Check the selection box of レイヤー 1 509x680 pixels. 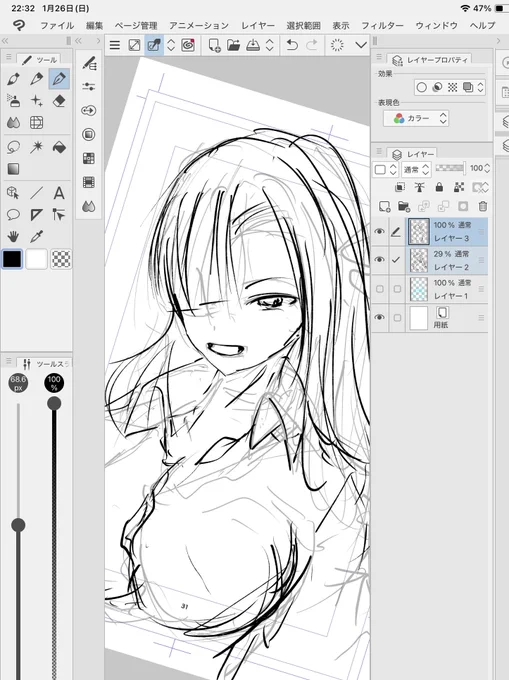click(397, 289)
